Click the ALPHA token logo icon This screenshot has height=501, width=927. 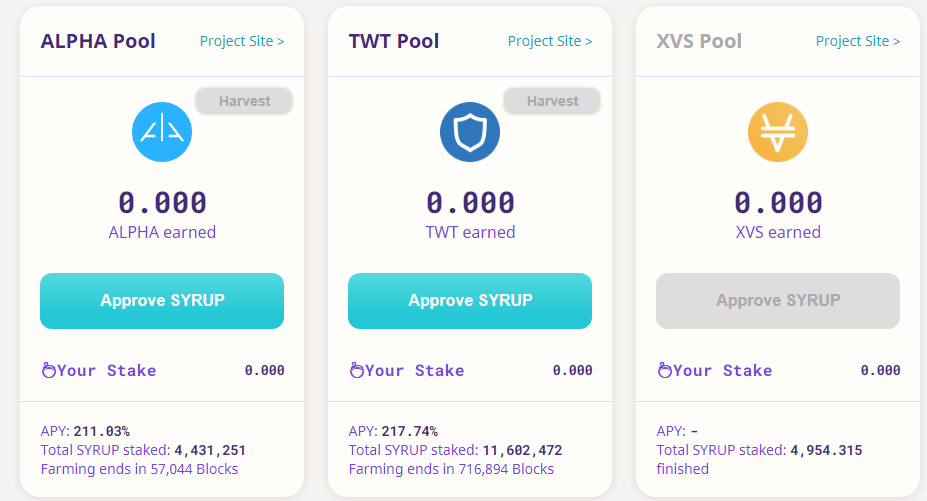pyautogui.click(x=162, y=133)
